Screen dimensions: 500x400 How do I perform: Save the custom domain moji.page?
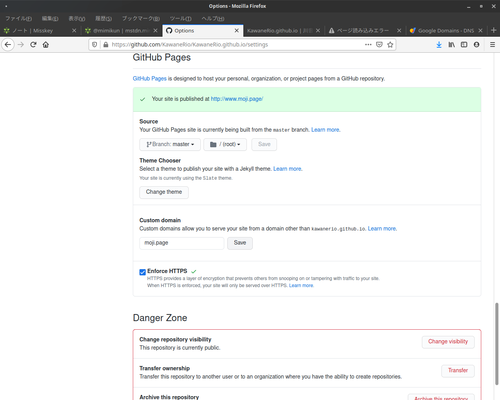click(240, 243)
